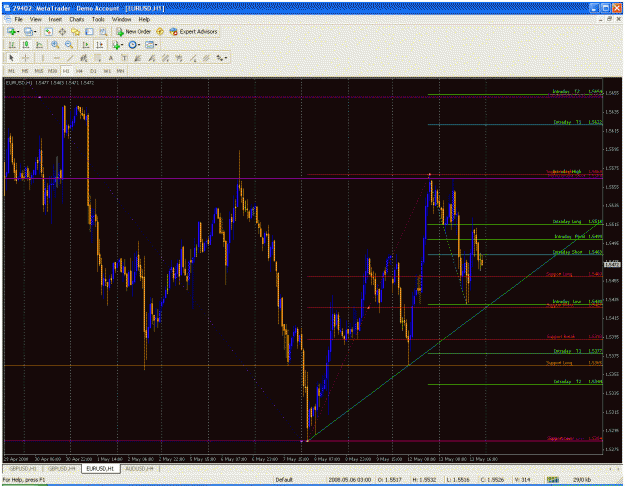Open the Insert menu
Image resolution: width=625 pixels, height=486 pixels.
[55, 19]
